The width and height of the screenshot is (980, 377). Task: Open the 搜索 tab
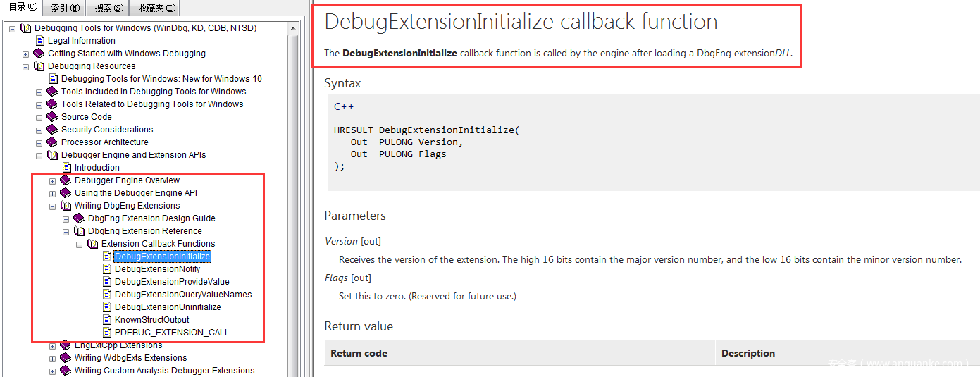click(108, 8)
